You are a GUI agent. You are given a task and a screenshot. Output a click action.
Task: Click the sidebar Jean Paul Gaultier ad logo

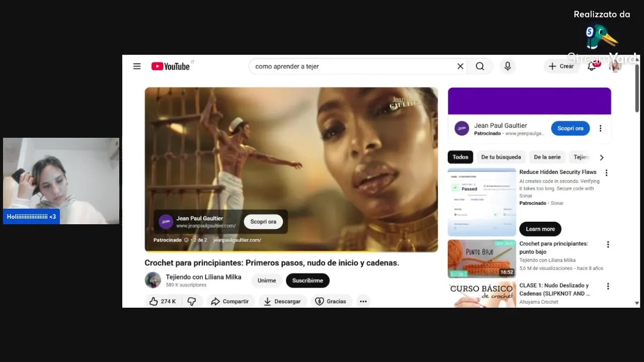tap(462, 128)
